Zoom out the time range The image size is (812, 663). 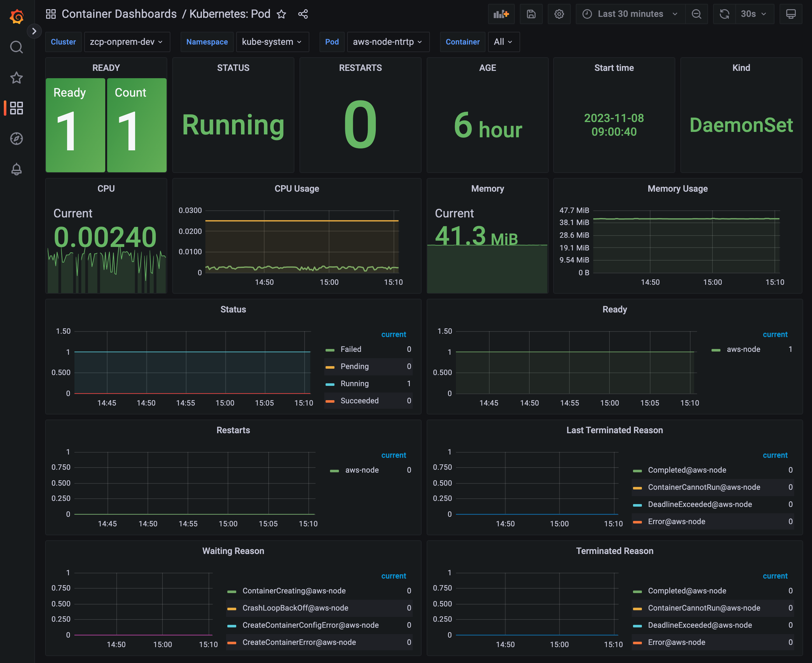696,14
